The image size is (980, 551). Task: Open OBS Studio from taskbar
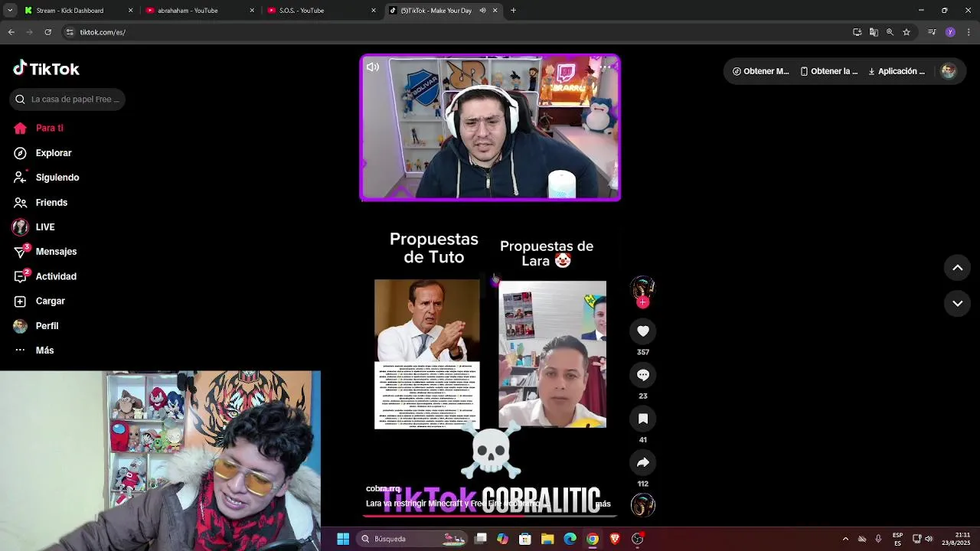(x=637, y=539)
